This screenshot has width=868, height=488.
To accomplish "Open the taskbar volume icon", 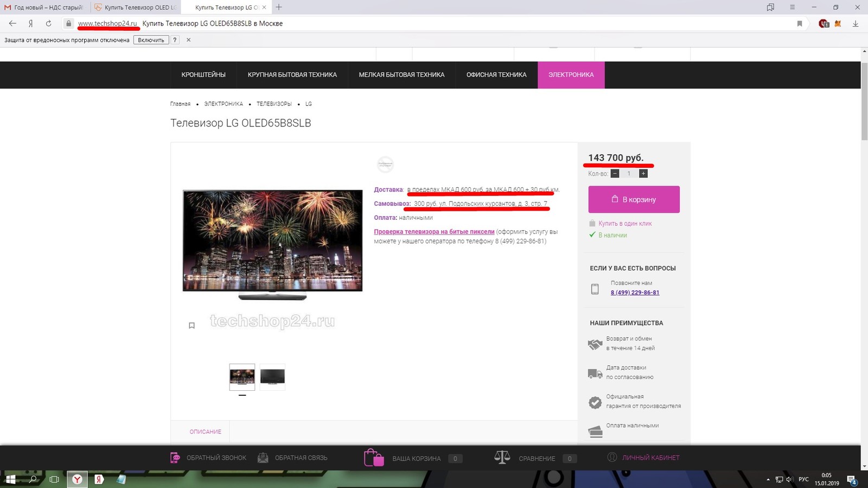I will [x=789, y=479].
